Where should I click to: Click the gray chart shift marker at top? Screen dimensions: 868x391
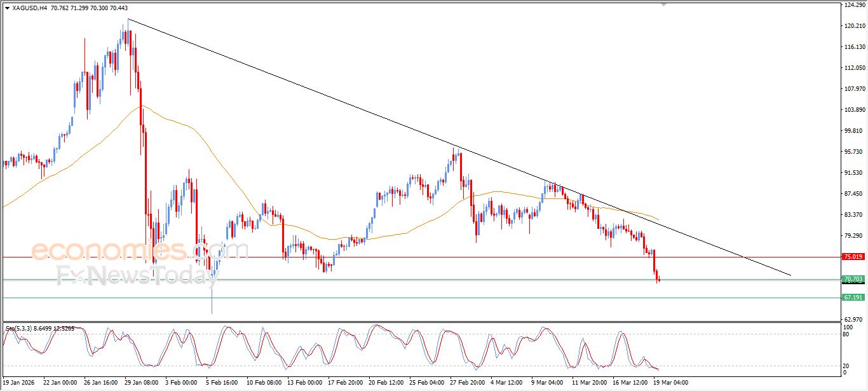pyautogui.click(x=663, y=4)
